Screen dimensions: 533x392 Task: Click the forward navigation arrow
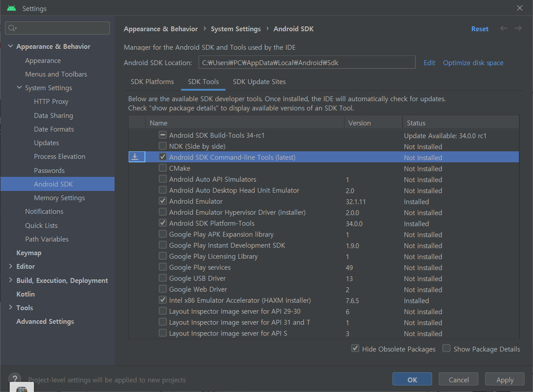[518, 29]
